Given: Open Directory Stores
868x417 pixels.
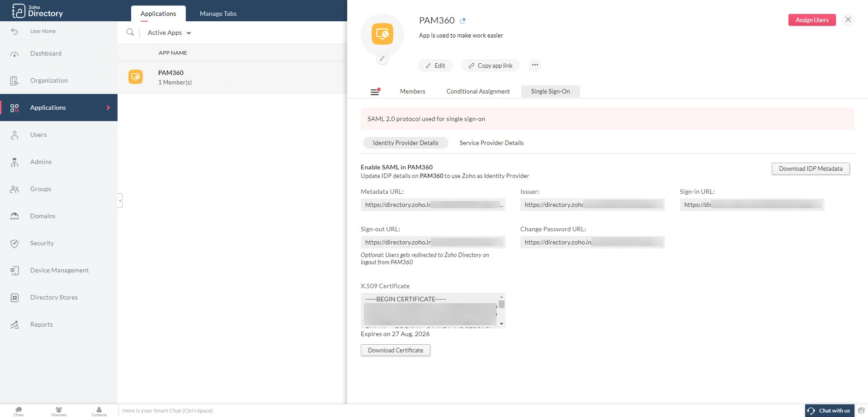Looking at the screenshot, I should [53, 297].
